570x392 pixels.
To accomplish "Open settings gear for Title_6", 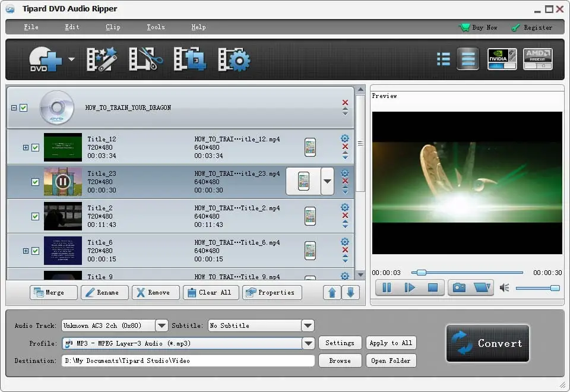I will pos(345,242).
